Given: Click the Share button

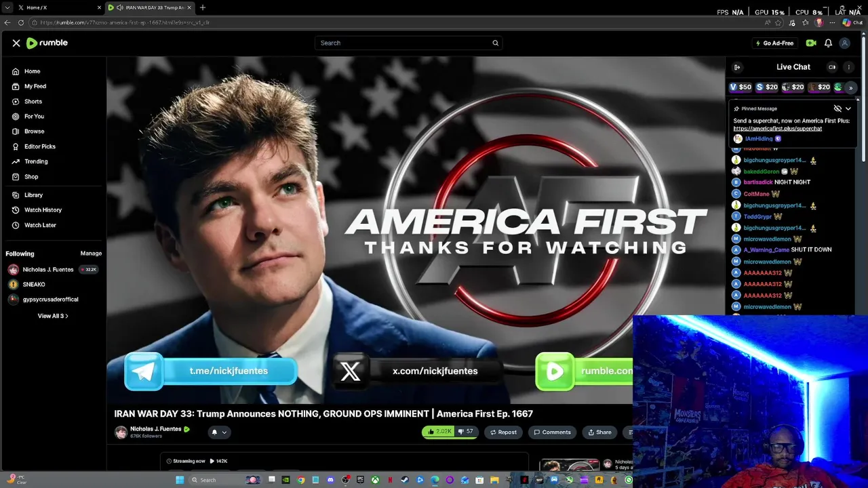Looking at the screenshot, I should pyautogui.click(x=599, y=432).
